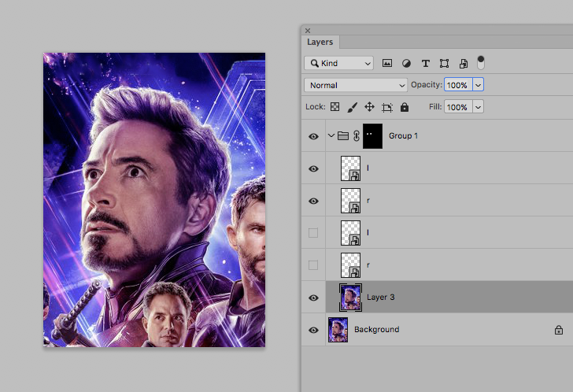Select the 'Background' layer name
The width and height of the screenshot is (573, 392).
[x=376, y=330]
